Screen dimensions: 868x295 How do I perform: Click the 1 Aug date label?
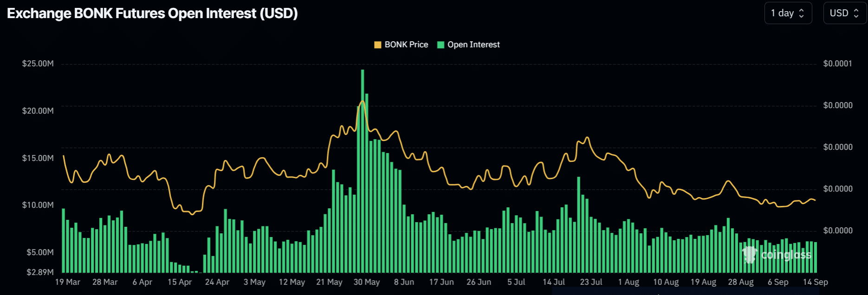[x=628, y=282]
